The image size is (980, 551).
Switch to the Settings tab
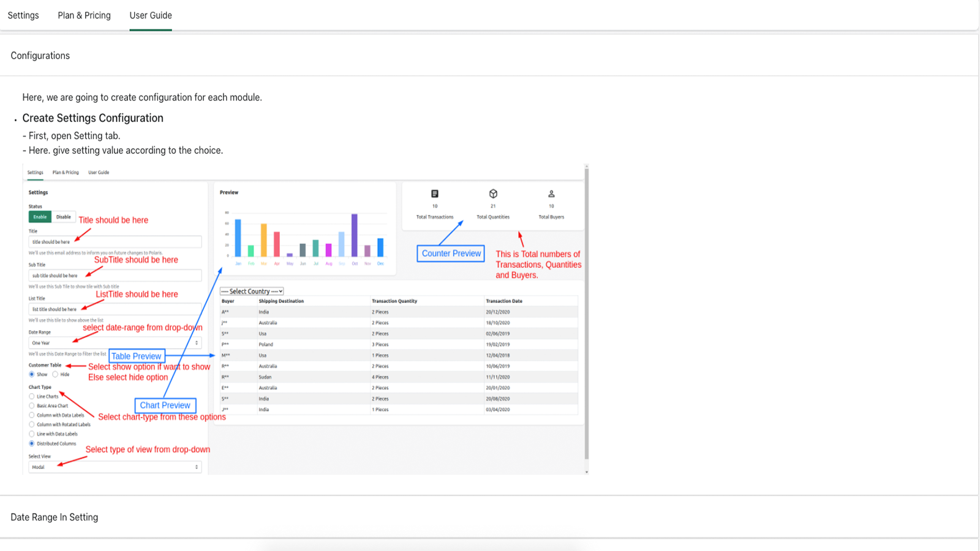pyautogui.click(x=23, y=15)
